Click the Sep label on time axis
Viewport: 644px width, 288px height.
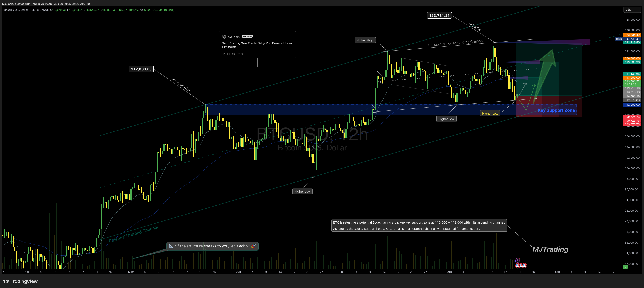(557, 272)
